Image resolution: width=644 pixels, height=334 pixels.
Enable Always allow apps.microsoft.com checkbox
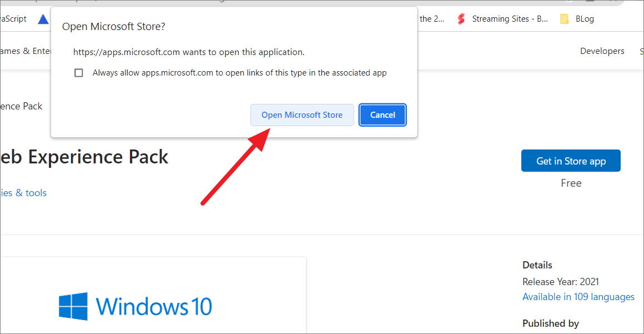pos(78,73)
